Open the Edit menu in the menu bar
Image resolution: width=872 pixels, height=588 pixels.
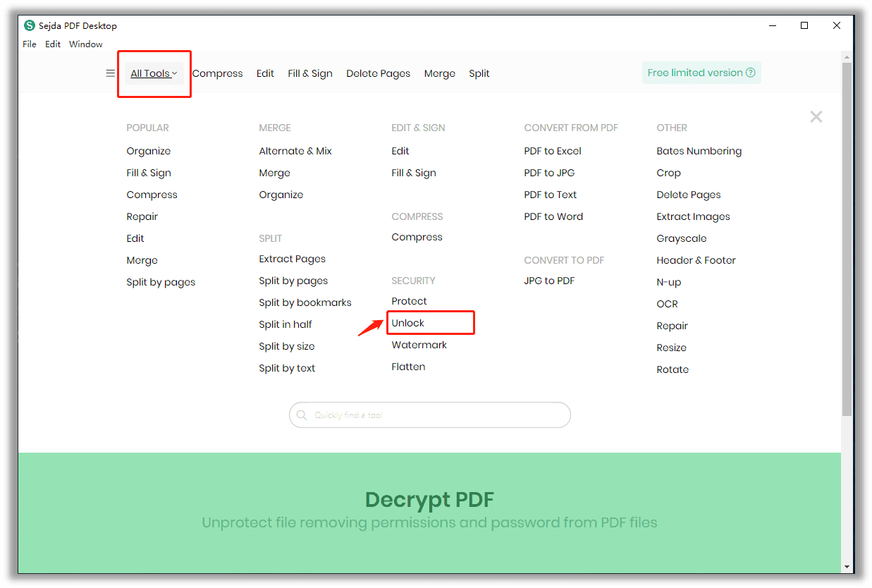(x=53, y=44)
